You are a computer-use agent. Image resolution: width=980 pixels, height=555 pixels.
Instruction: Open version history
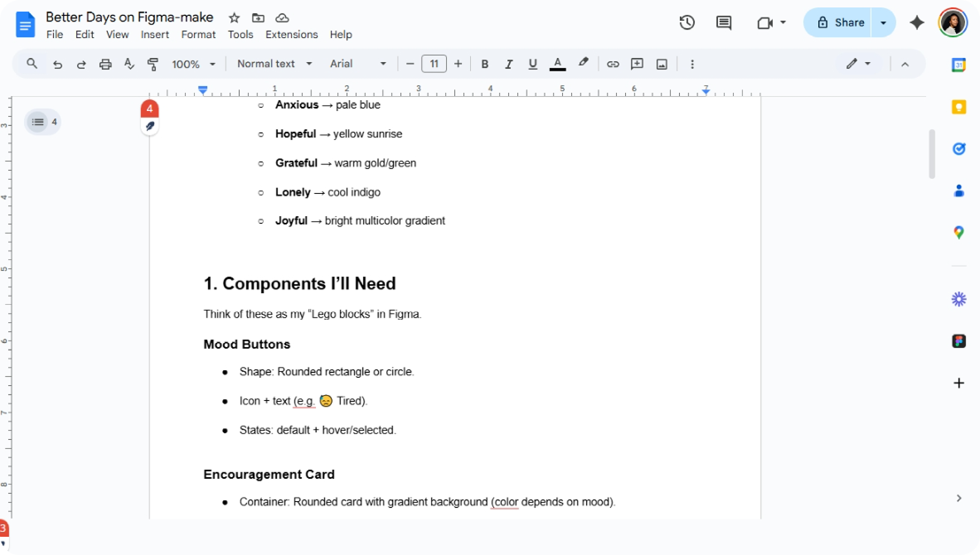click(x=686, y=23)
